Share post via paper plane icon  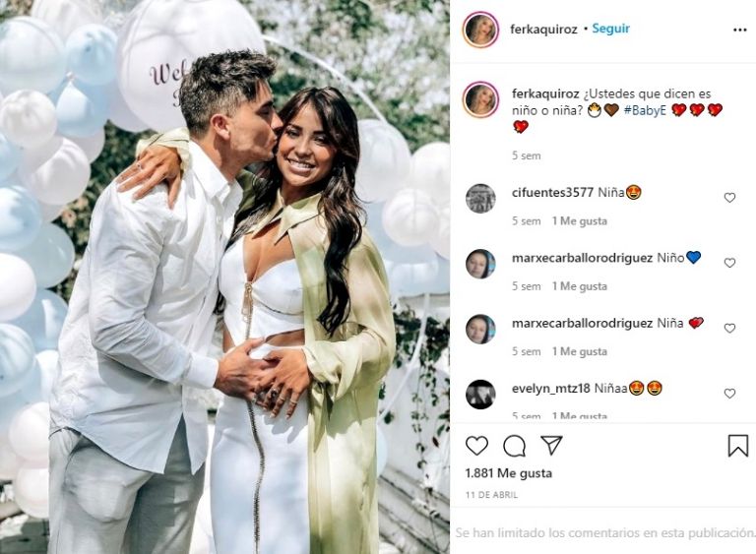coord(551,445)
